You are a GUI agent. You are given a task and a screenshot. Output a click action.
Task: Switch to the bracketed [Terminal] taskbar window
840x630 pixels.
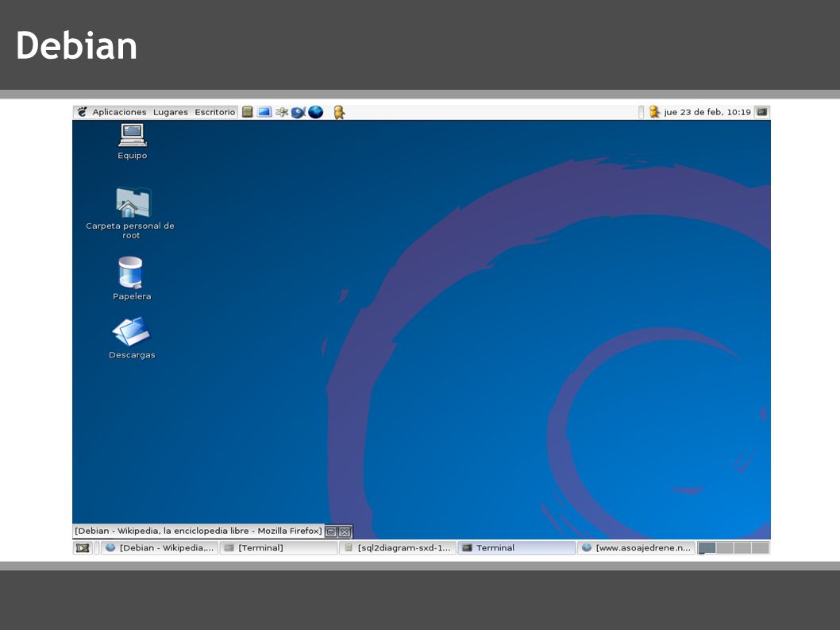pyautogui.click(x=279, y=548)
